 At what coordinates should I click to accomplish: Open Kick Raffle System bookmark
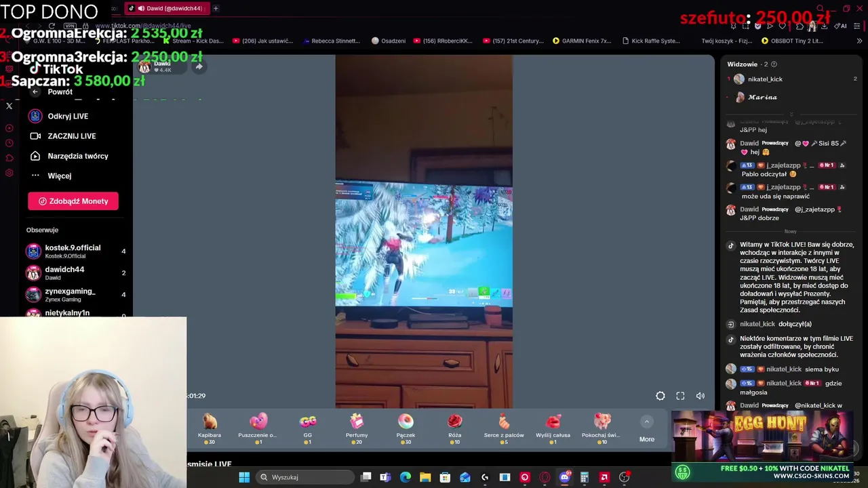pos(650,41)
